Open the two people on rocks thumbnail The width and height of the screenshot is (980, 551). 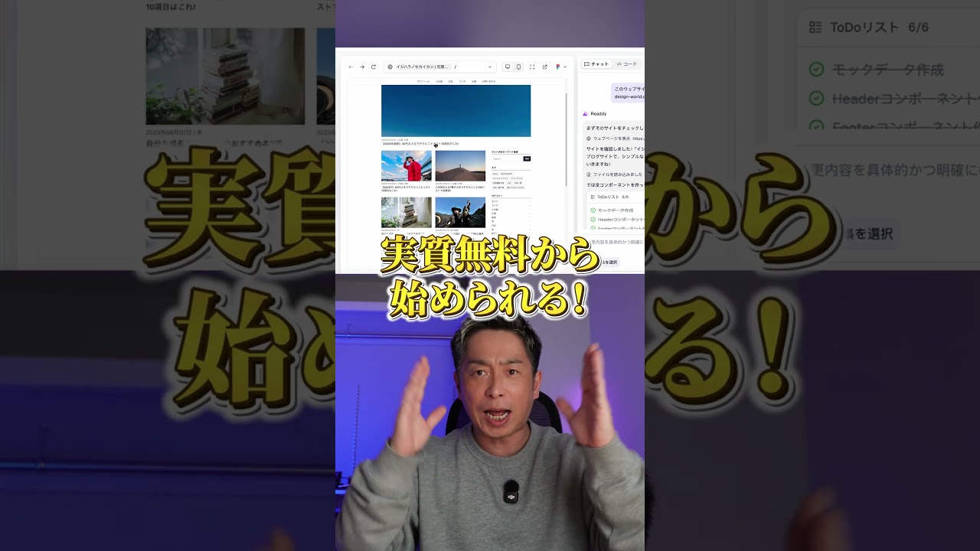(460, 212)
